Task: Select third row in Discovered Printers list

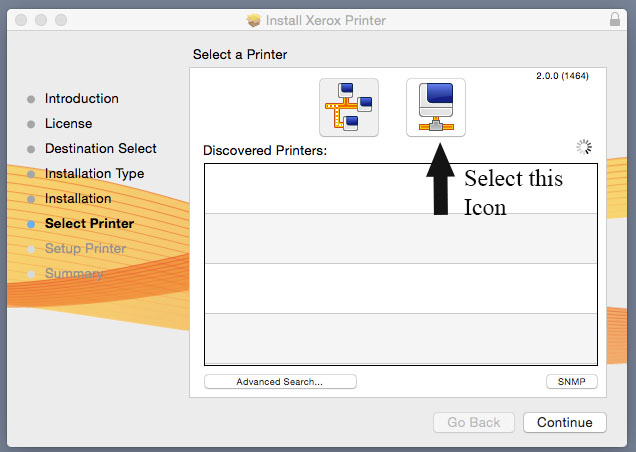Action: (x=400, y=288)
